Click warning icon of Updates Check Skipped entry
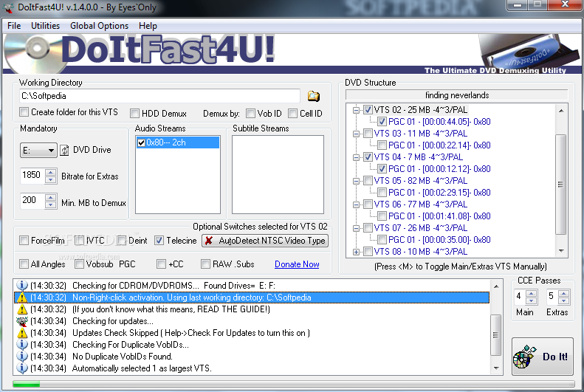 point(22,333)
